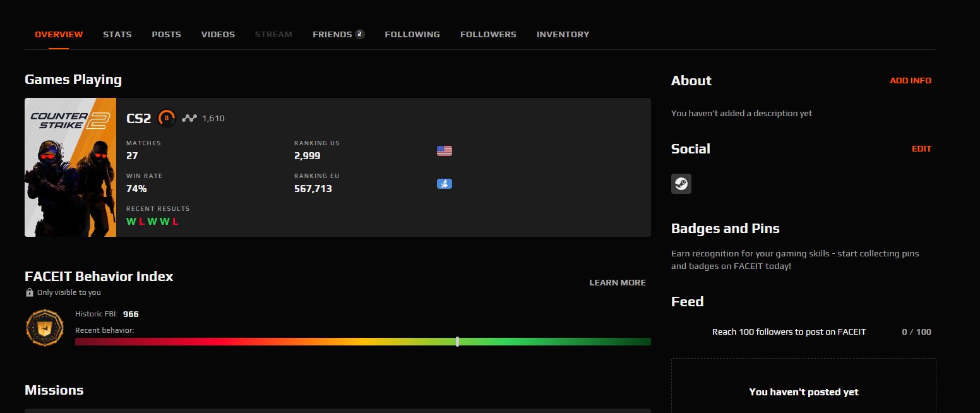Switch to the Inventory tab
This screenshot has height=413, width=980.
[563, 34]
